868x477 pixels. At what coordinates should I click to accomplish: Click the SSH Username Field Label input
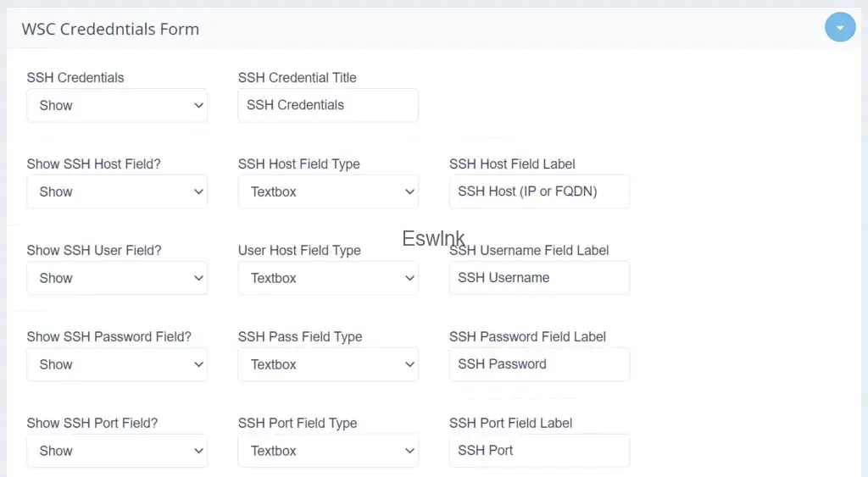[539, 278]
